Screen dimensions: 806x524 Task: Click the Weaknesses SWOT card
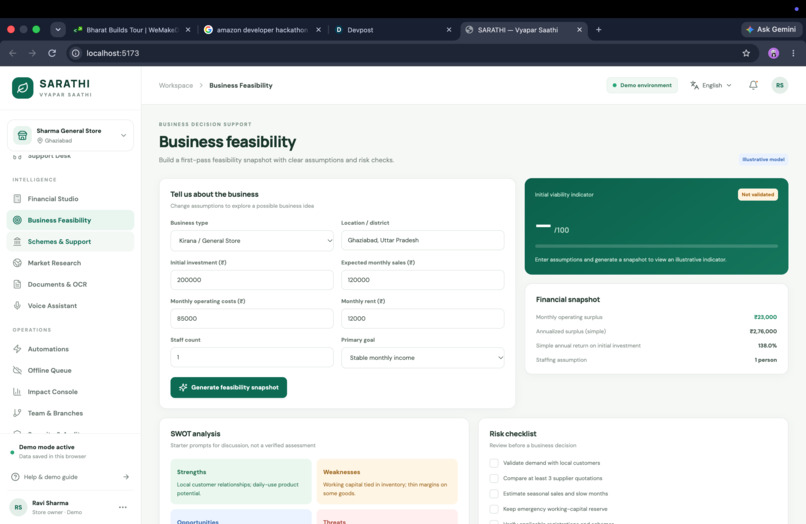pyautogui.click(x=387, y=481)
